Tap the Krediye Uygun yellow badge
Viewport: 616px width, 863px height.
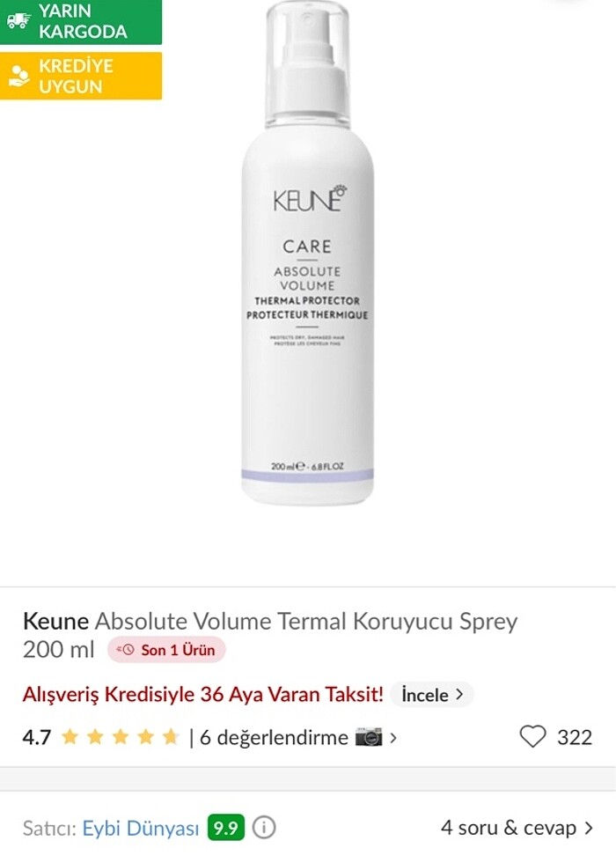81,76
